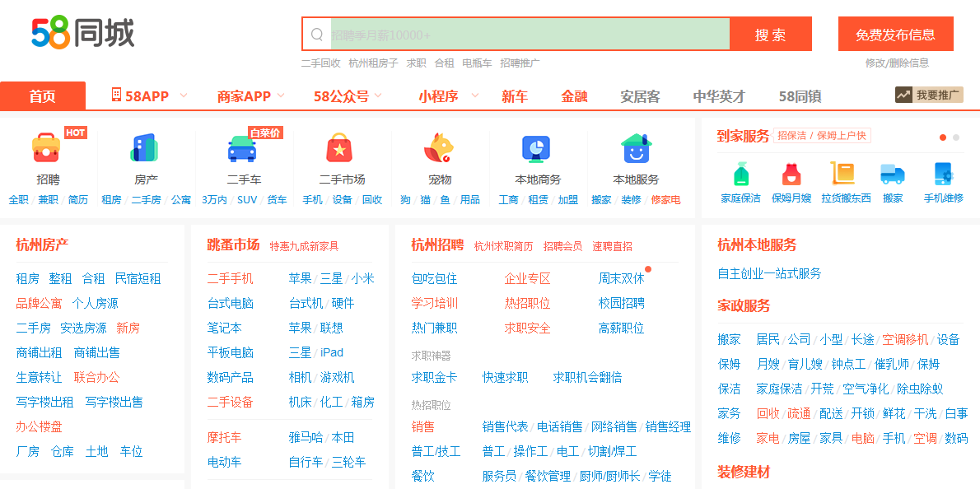Open 自主创业一站式服务 link
The height and width of the screenshot is (489, 980).
tap(769, 273)
